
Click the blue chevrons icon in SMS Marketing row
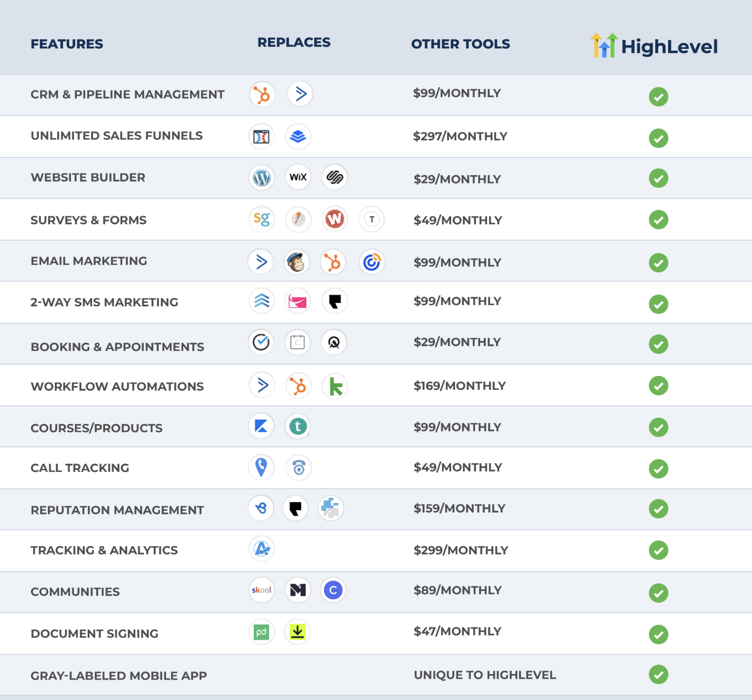pos(262,301)
